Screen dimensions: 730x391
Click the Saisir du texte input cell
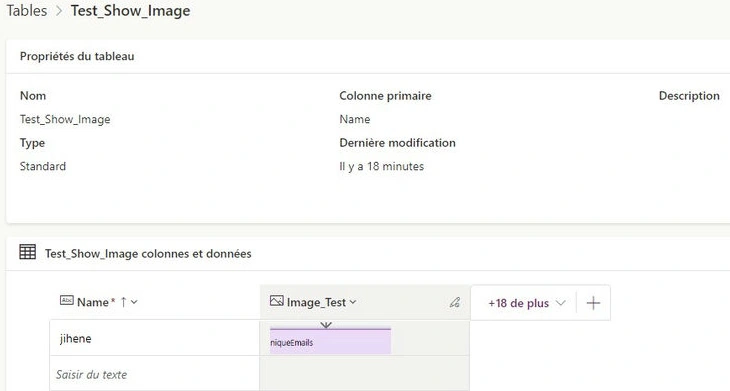coord(155,374)
